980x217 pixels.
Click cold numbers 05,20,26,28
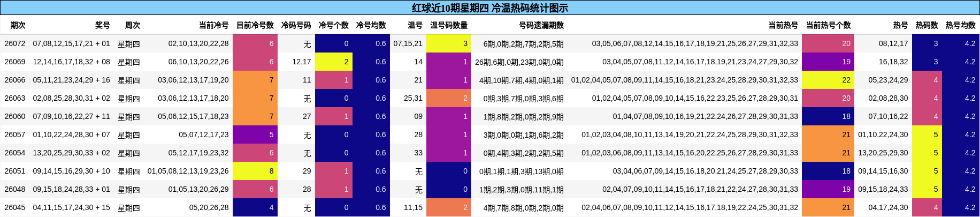(x=209, y=207)
